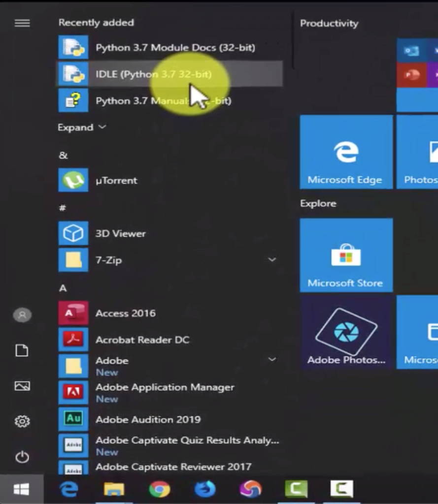Viewport: 438px width, 504px height.
Task: Click the # letter group header
Action: coord(63,208)
